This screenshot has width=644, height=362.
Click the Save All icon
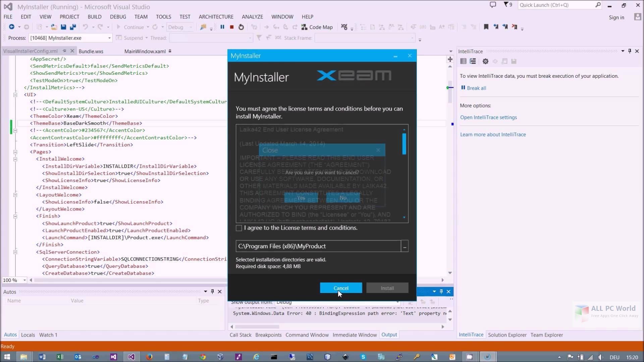73,27
